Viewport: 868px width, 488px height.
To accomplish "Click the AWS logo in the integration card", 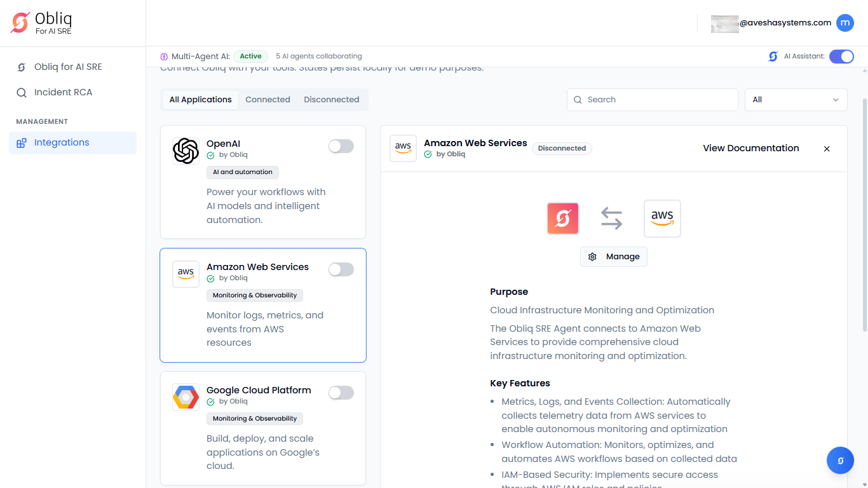I will tap(186, 274).
